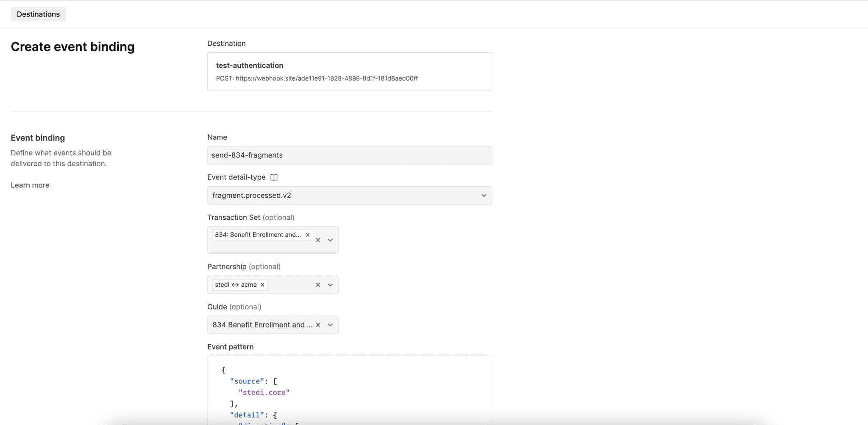Clear the selected Guide
Viewport: 868px width, 425px height.
(x=318, y=324)
